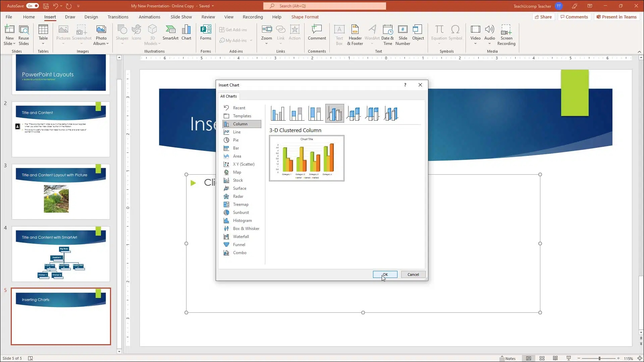
Task: Click the Slide Sorter view icon
Action: point(542,358)
